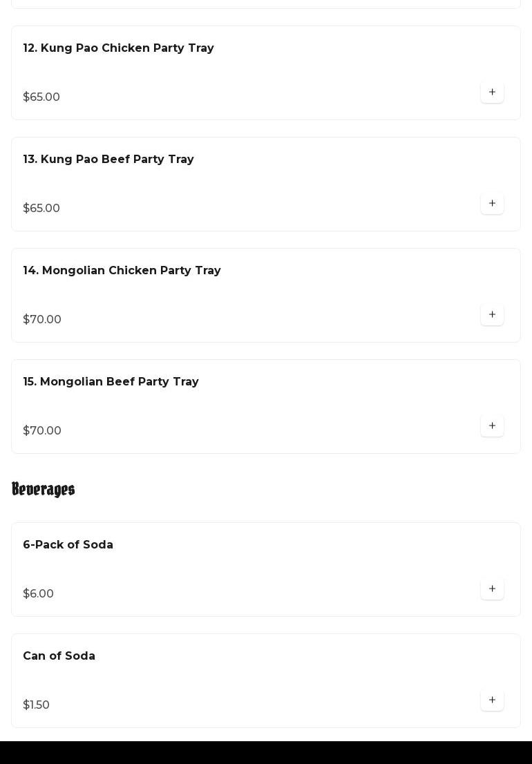Add Mongolian Beef Party Tray to cart

click(x=492, y=426)
